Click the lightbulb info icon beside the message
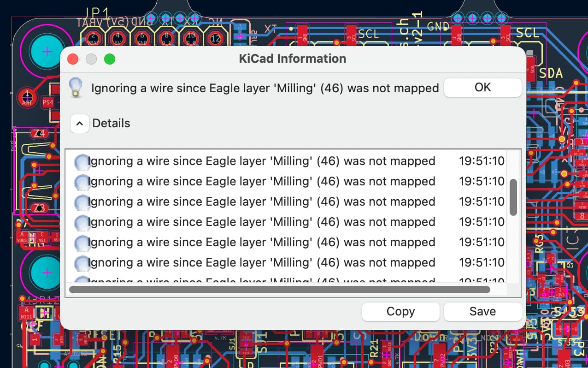 pyautogui.click(x=76, y=87)
